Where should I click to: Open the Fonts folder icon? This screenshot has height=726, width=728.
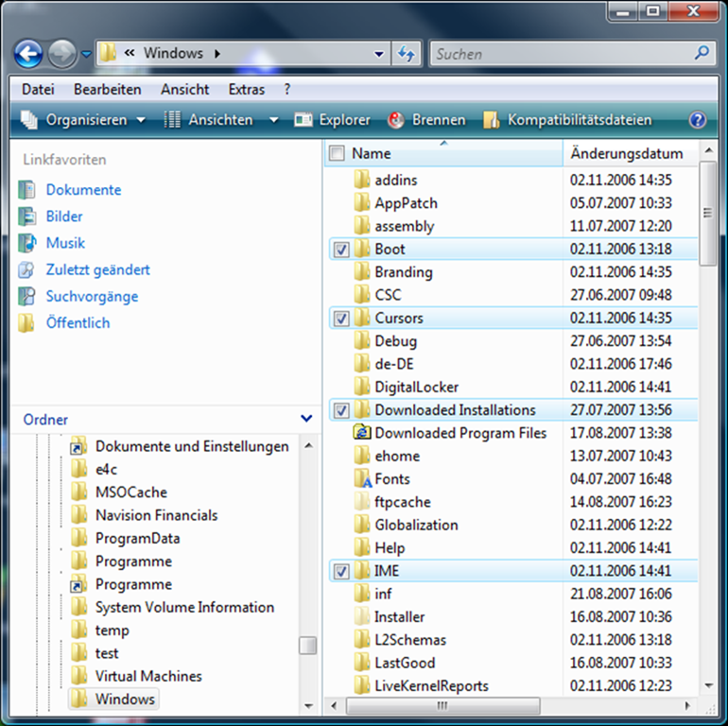361,479
